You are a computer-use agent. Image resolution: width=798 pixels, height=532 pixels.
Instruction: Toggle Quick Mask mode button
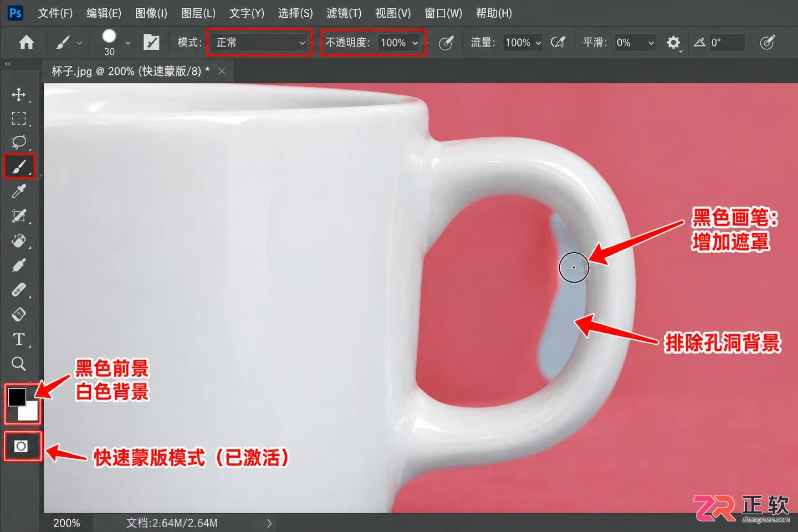(x=21, y=447)
